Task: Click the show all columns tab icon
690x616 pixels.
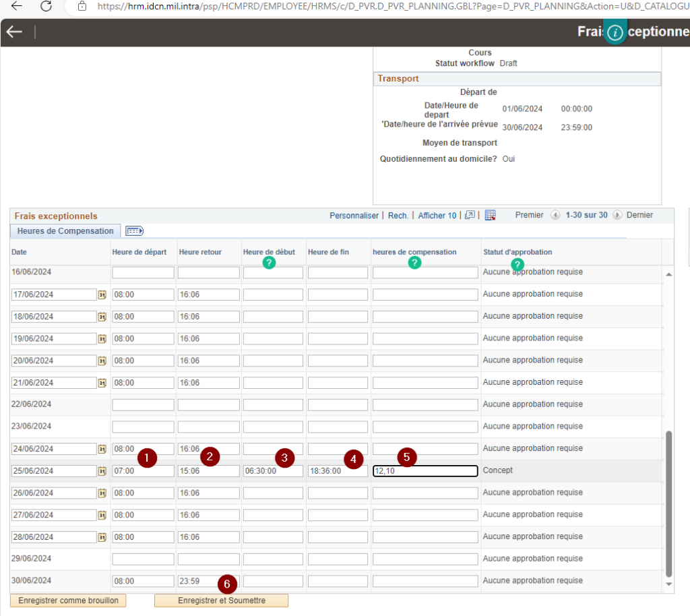Action: pyautogui.click(x=135, y=231)
